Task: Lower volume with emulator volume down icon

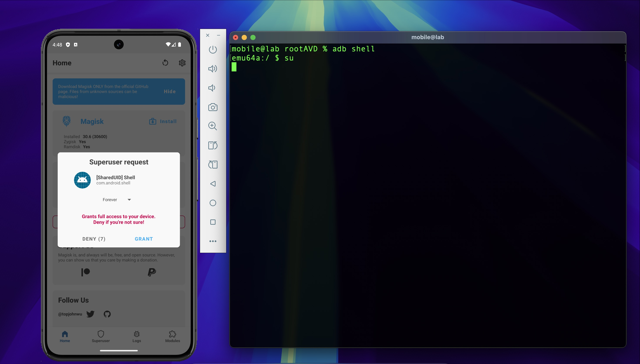Action: click(212, 88)
